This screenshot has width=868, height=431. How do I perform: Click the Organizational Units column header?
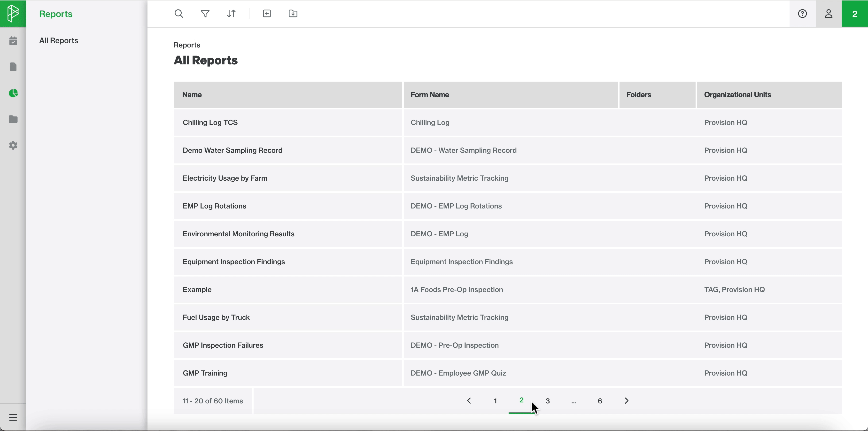coord(769,95)
